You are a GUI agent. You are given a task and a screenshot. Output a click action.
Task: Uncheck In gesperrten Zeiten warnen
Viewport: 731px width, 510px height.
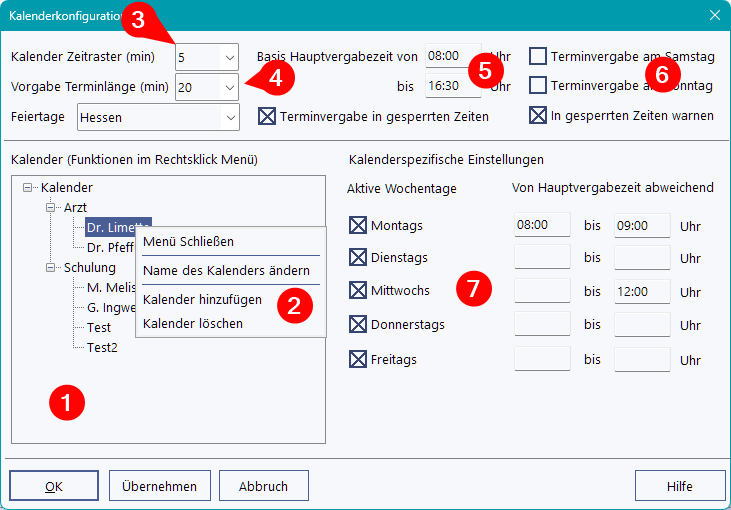coord(538,116)
